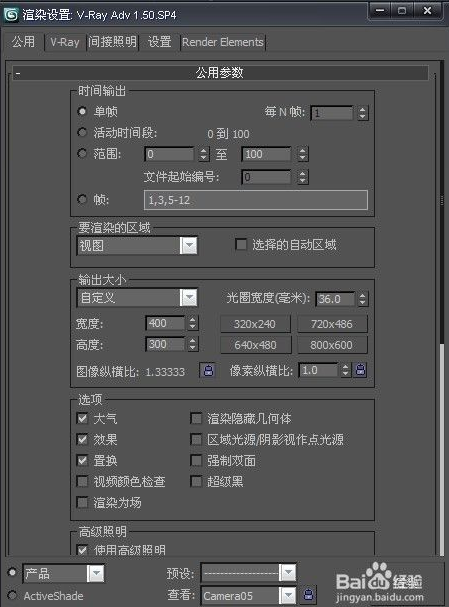Switch to the 间接照明 tab
The image size is (449, 607).
point(112,42)
